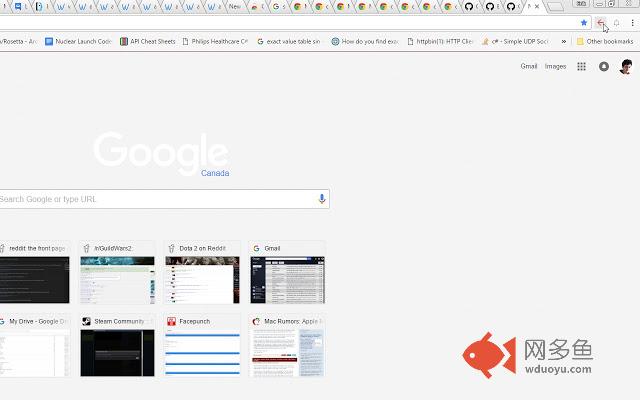Click the red back-arrow extension icon
The image size is (640, 400).
[x=600, y=23]
